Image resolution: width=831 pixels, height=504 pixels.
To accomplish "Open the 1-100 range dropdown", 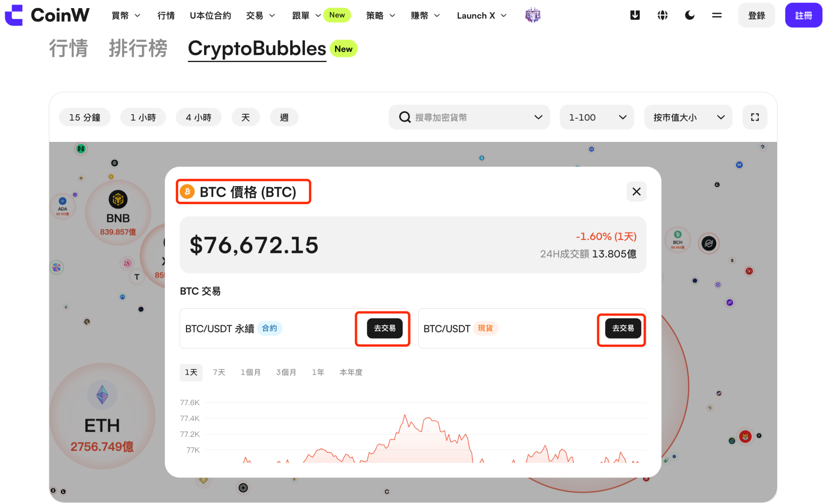I will pyautogui.click(x=597, y=117).
